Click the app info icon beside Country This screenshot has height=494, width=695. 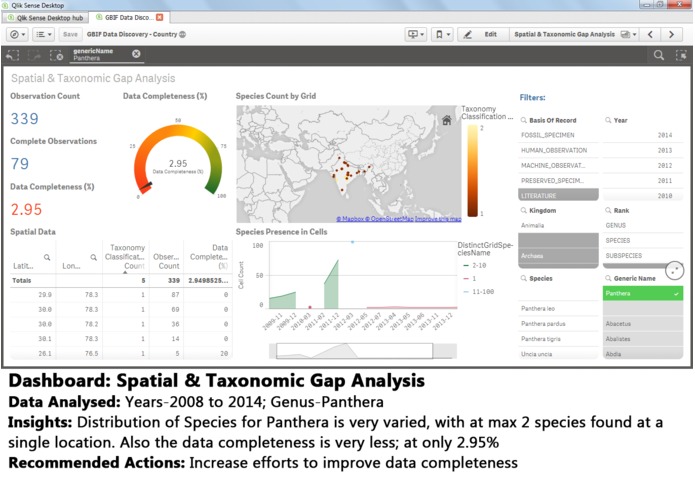coord(182,35)
